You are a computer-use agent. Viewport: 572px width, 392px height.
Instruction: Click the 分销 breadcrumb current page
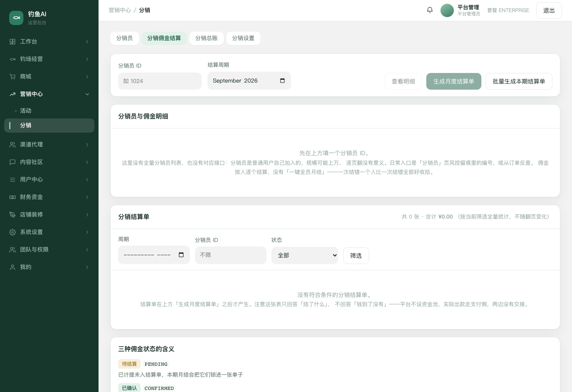click(x=144, y=10)
